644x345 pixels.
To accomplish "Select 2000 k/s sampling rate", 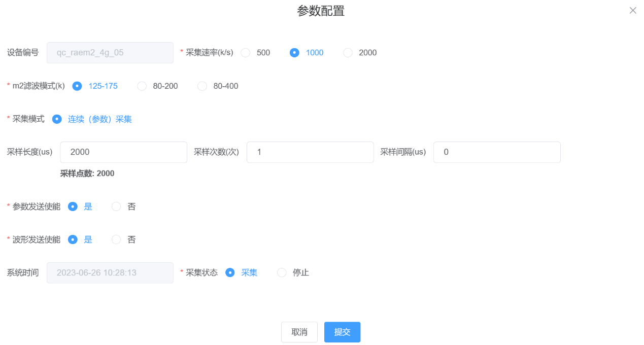I will (360, 53).
